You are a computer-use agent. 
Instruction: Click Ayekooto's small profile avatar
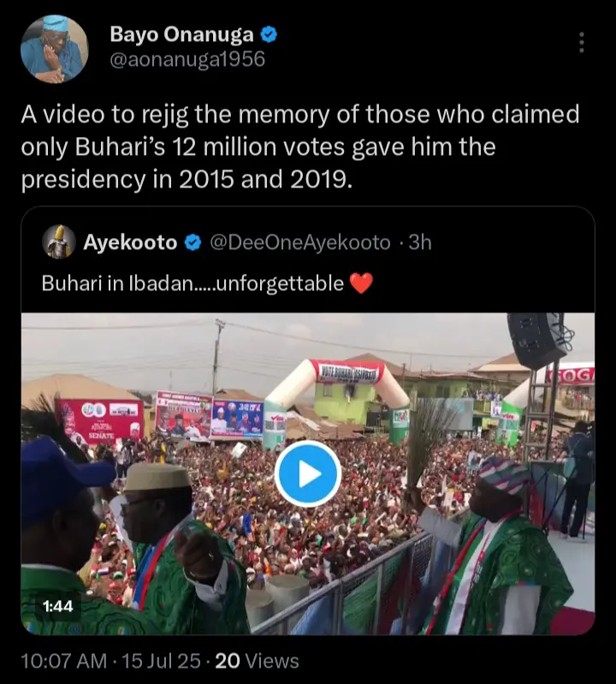tap(59, 242)
